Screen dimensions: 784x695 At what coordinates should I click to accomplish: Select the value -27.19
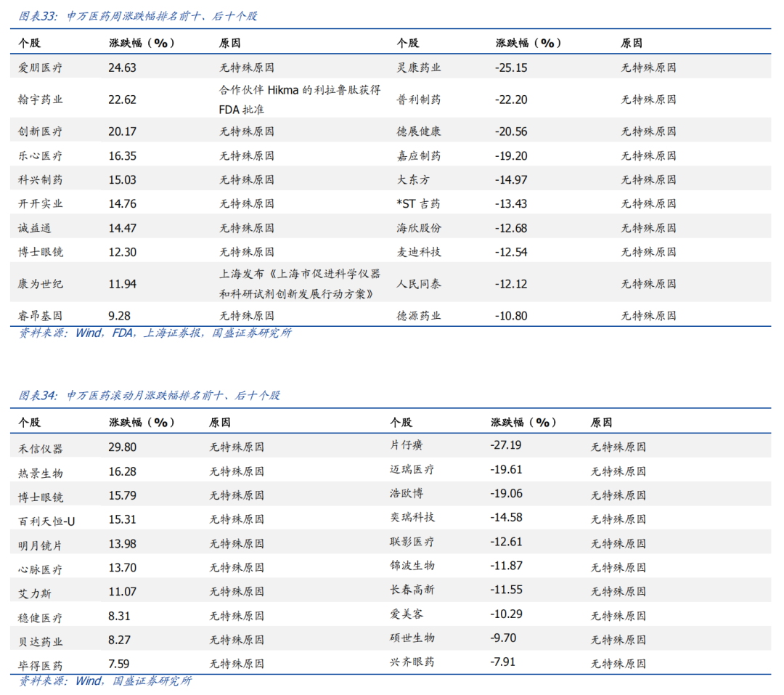tap(505, 445)
